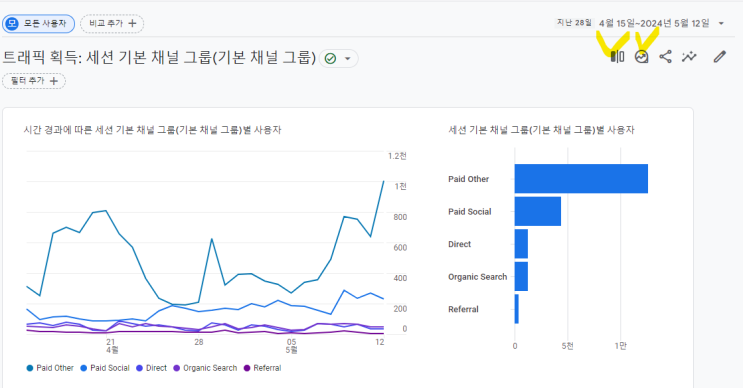Share this report
Screen dimensions: 743x388
[x=665, y=57]
